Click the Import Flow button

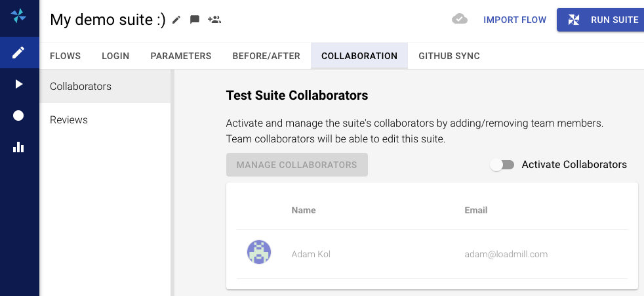(515, 20)
